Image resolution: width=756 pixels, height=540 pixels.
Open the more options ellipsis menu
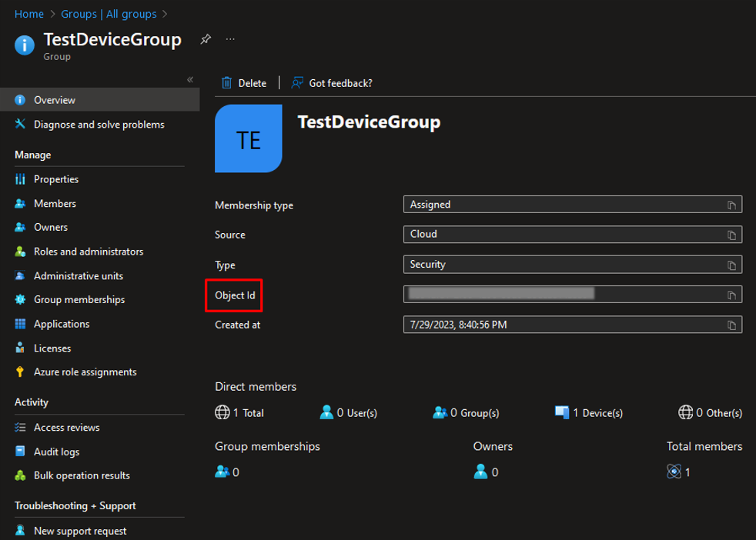(230, 39)
